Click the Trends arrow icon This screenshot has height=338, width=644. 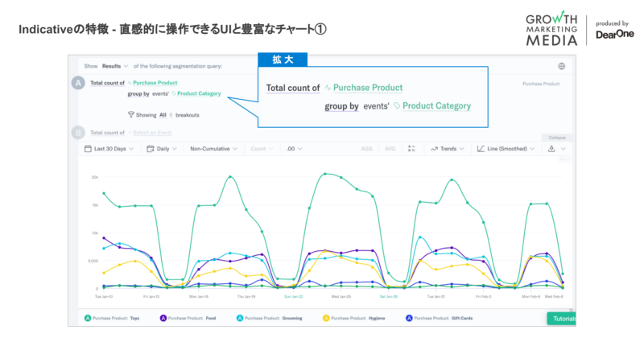434,149
